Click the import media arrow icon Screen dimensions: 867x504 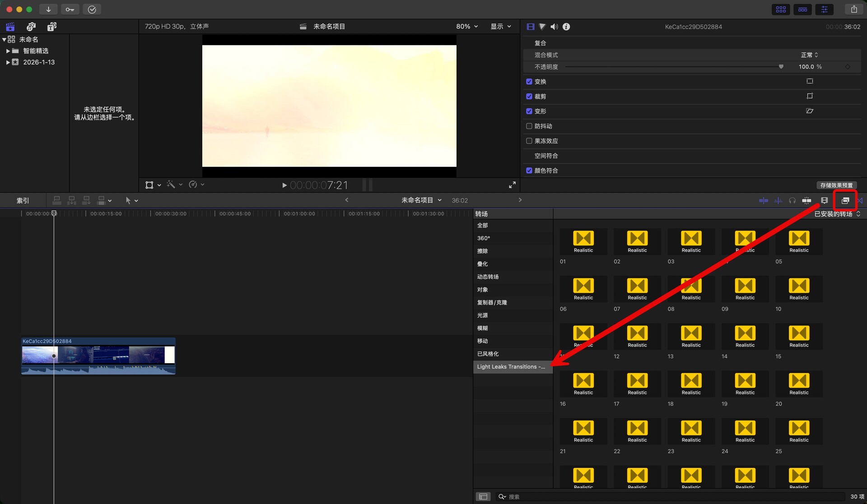(48, 9)
